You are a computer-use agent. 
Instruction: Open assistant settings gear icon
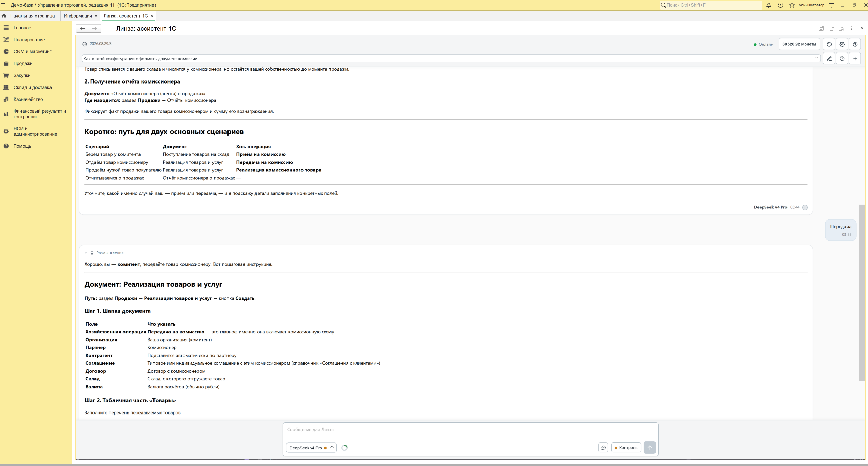click(842, 44)
